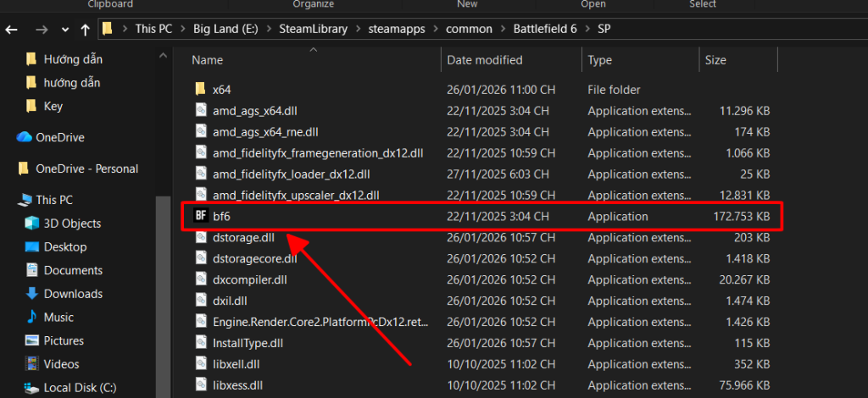Screen dimensions: 868x398
Task: Navigate to common breadcrumb
Action: pyautogui.click(x=469, y=29)
